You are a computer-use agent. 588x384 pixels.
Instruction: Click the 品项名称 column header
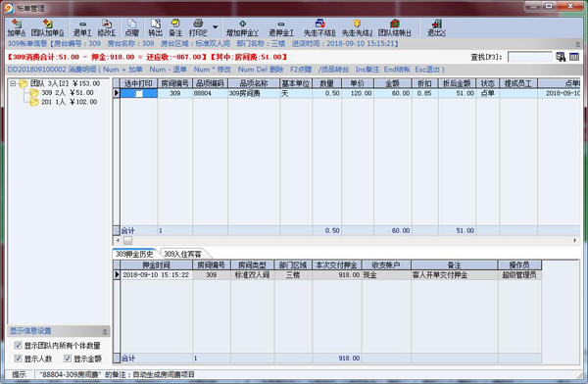coord(254,83)
